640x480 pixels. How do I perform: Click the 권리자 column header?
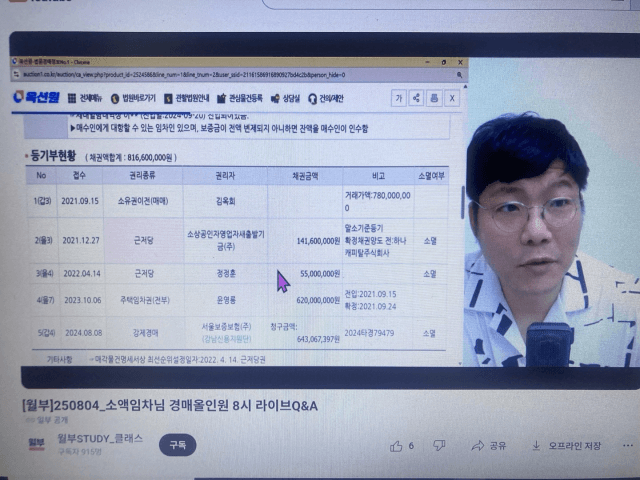225,176
